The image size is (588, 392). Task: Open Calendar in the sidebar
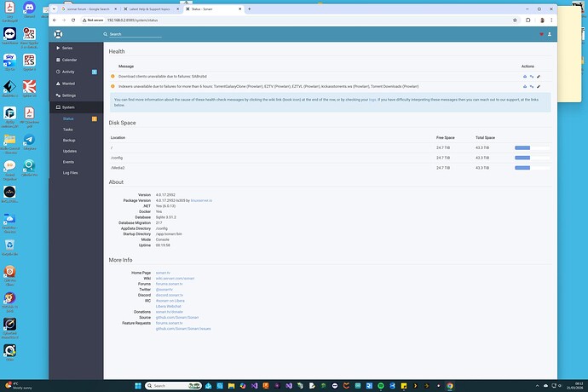(70, 60)
